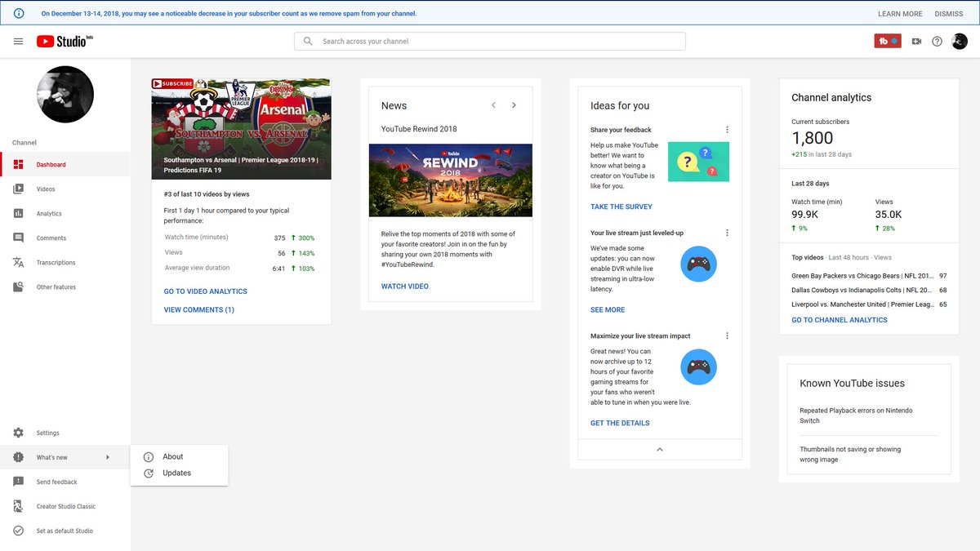Click the create video camera icon
The image size is (980, 551).
(916, 42)
